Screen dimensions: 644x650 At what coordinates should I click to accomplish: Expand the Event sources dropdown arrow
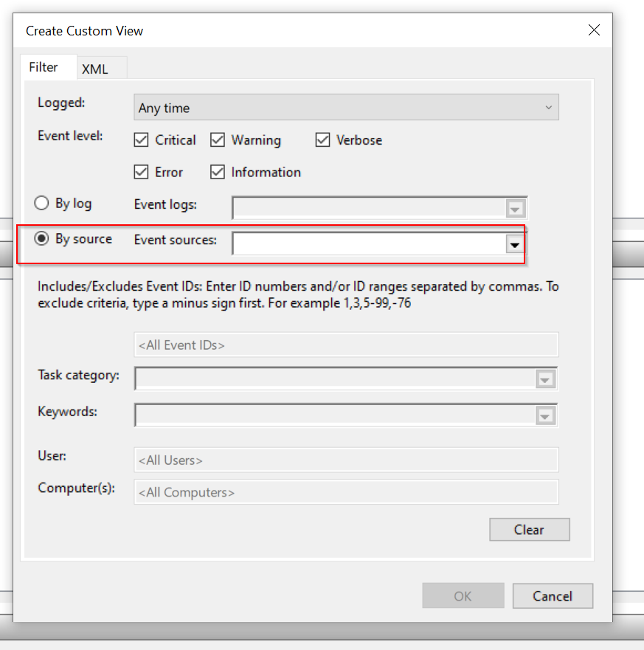pyautogui.click(x=514, y=244)
